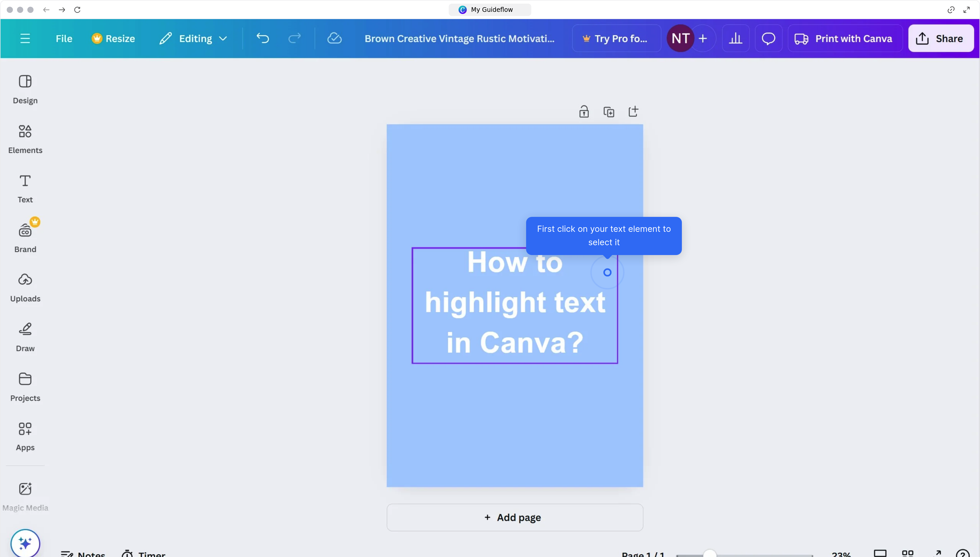
Task: Click the Share button
Action: [941, 38]
